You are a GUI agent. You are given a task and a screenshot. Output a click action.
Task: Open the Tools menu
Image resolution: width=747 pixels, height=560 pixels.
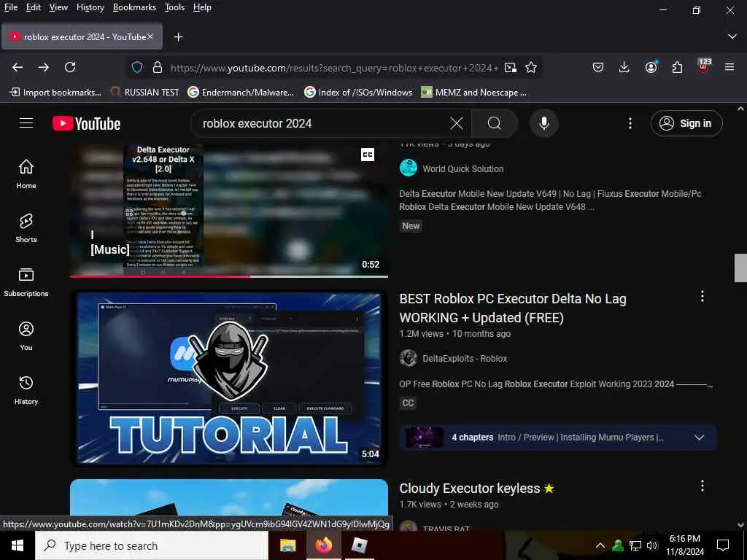pyautogui.click(x=174, y=7)
